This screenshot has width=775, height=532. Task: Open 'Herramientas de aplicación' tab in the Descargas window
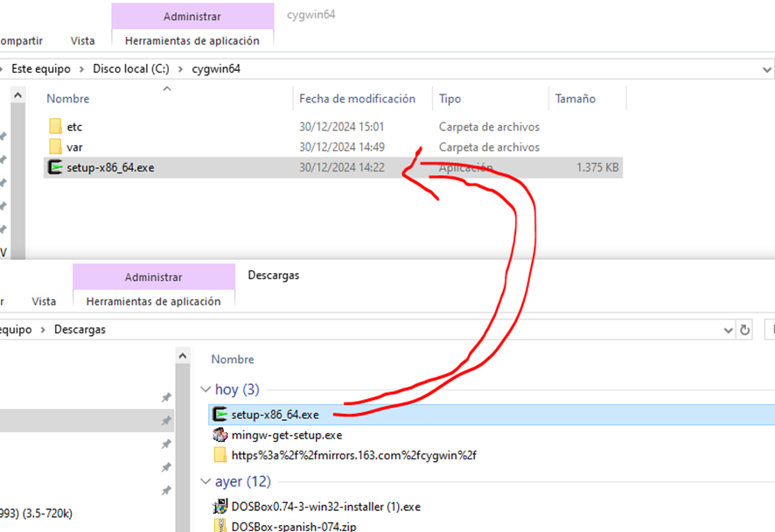coord(153,301)
